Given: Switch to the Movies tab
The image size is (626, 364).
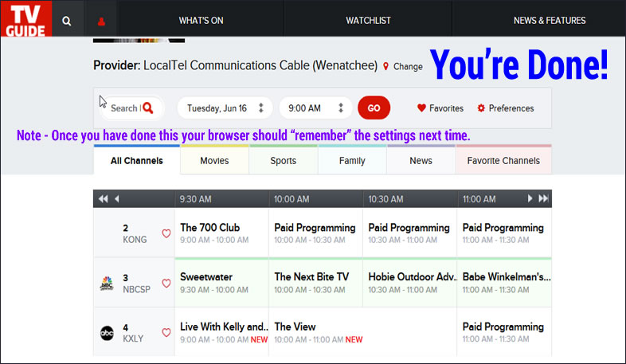Looking at the screenshot, I should (214, 160).
